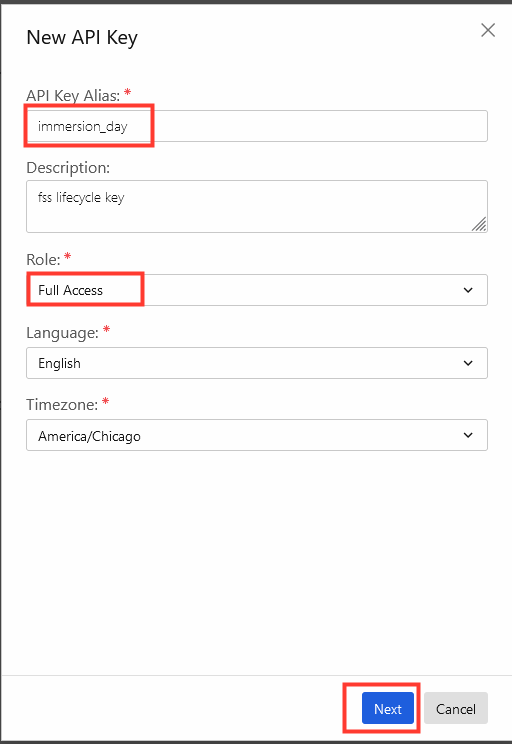Image resolution: width=512 pixels, height=744 pixels.
Task: Click the "Role:" field label
Action: pyautogui.click(x=43, y=260)
